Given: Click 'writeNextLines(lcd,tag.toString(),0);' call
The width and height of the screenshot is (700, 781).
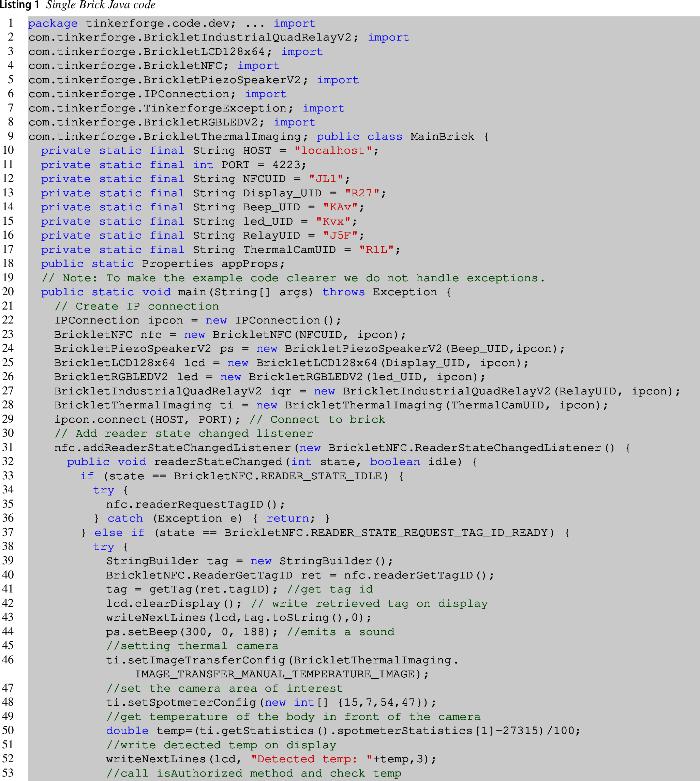Looking at the screenshot, I should click(239, 618).
